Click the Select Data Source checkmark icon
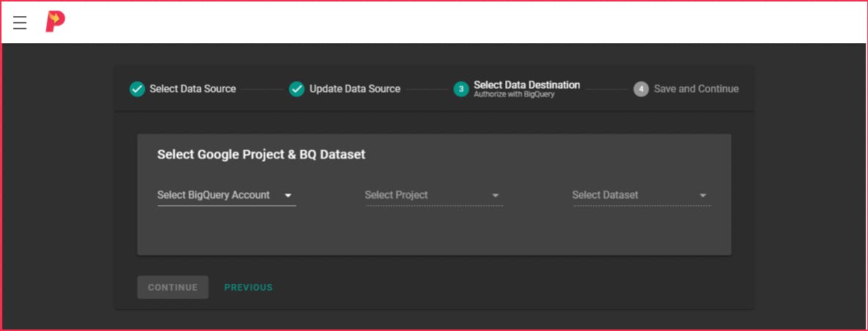 click(x=137, y=89)
